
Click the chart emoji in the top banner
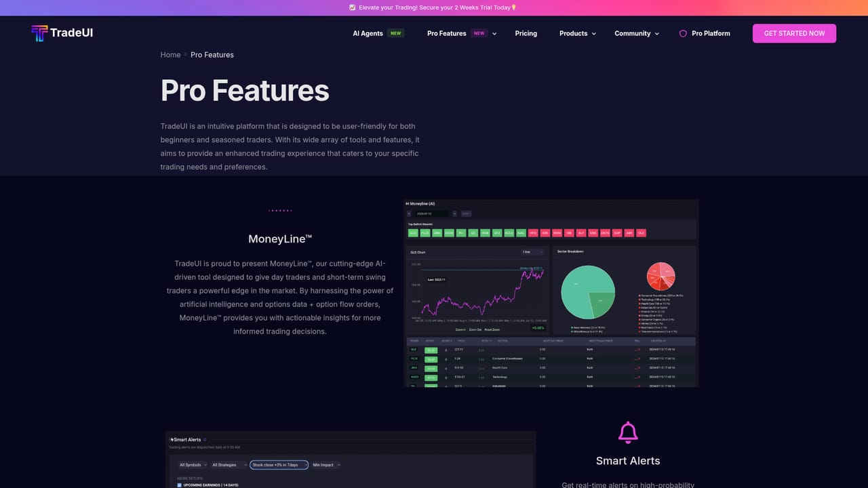coord(353,7)
